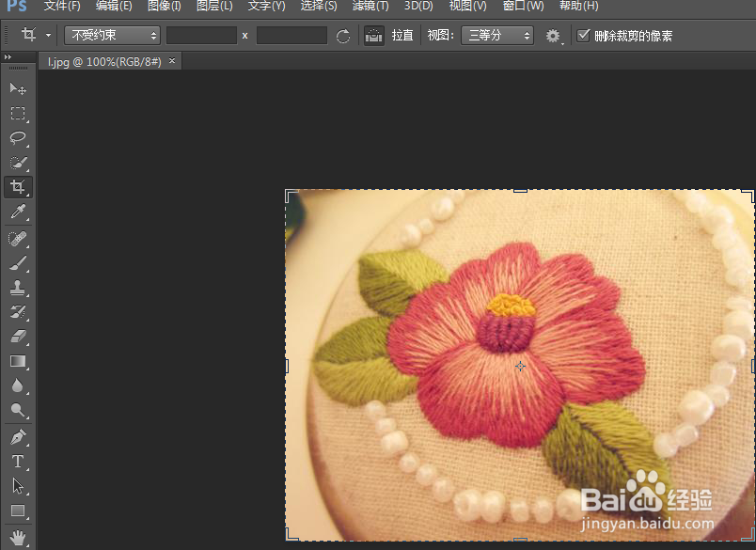
Task: Select the Blur tool
Action: [18, 385]
